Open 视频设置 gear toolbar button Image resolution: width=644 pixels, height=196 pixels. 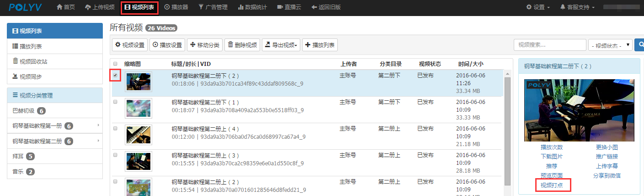tap(130, 45)
